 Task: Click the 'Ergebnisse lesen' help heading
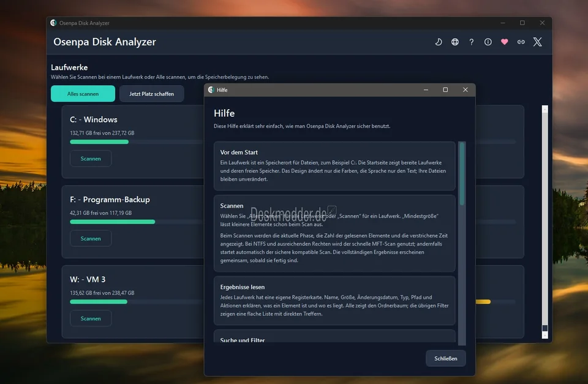pyautogui.click(x=243, y=287)
